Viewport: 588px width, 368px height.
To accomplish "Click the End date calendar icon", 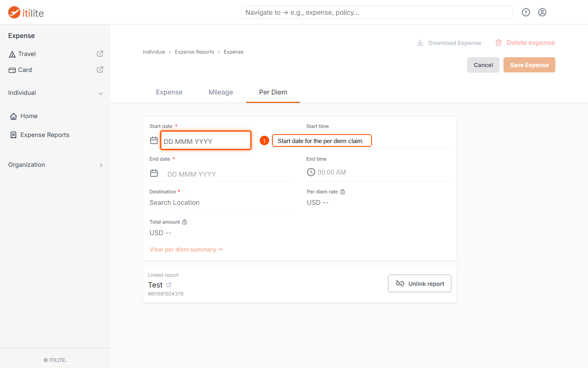I will pyautogui.click(x=154, y=173).
